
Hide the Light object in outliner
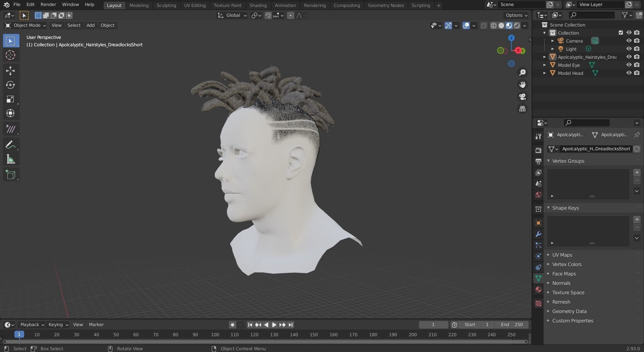pos(629,49)
